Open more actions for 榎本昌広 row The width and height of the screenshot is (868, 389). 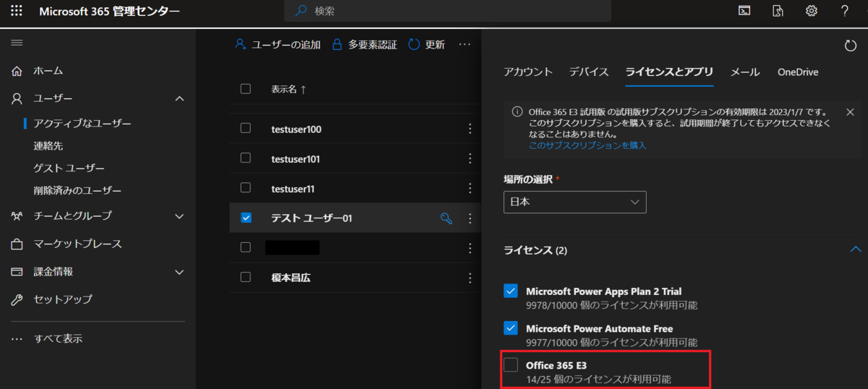[x=470, y=277]
